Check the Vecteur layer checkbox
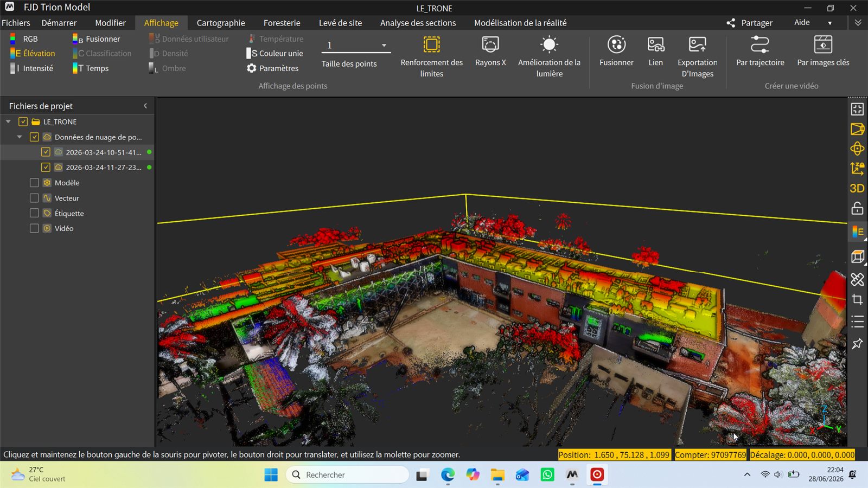868x488 pixels. (x=34, y=198)
